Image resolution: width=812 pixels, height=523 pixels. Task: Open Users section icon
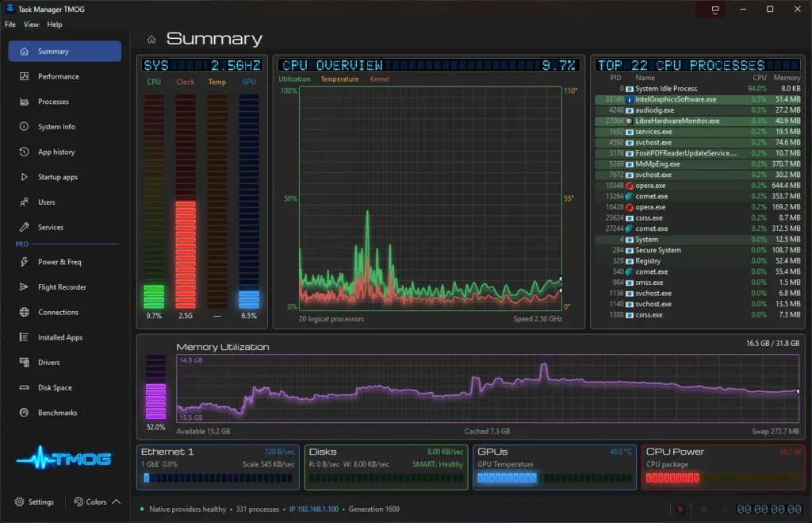[24, 202]
